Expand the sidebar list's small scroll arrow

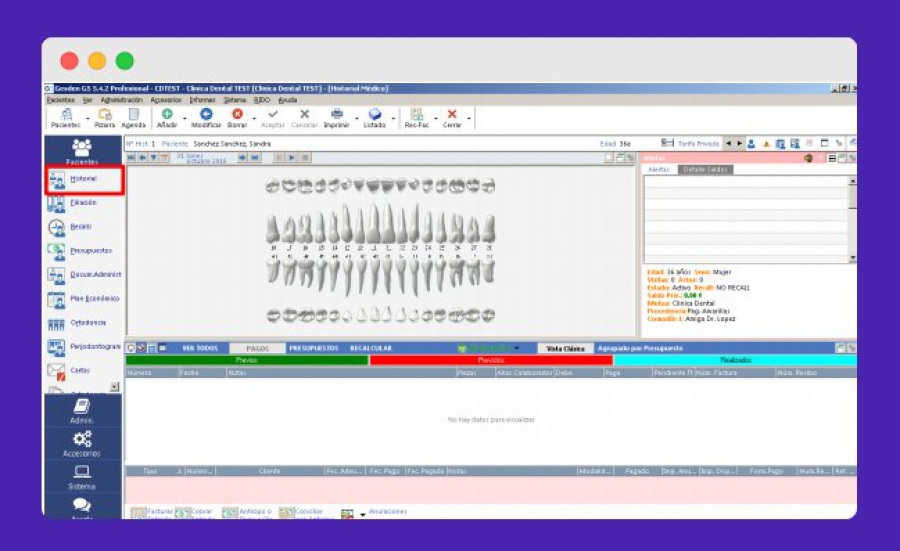pos(114,387)
